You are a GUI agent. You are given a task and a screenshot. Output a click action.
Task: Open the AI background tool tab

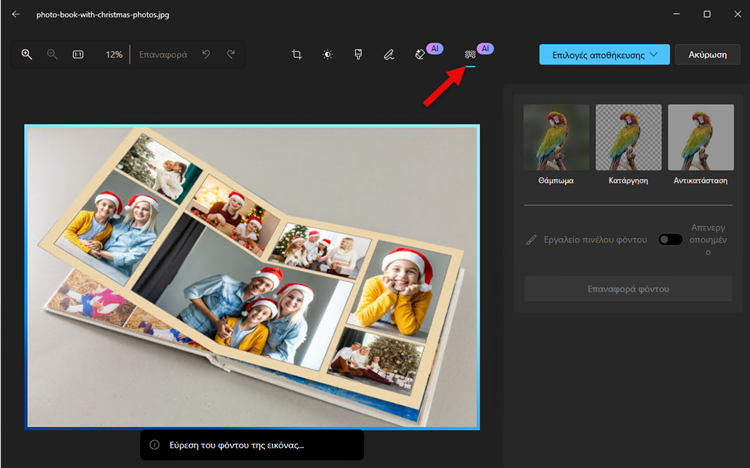click(471, 54)
